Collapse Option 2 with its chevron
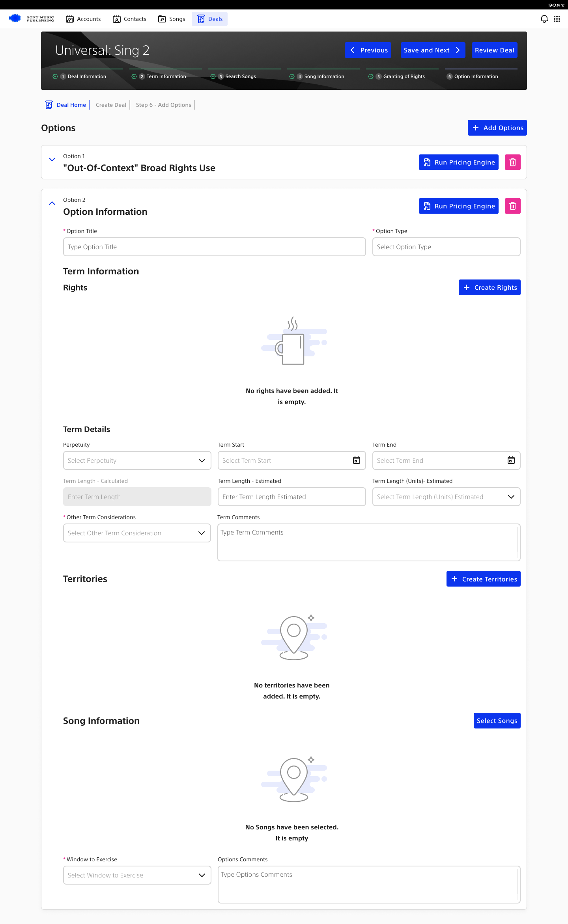The width and height of the screenshot is (568, 924). click(52, 203)
